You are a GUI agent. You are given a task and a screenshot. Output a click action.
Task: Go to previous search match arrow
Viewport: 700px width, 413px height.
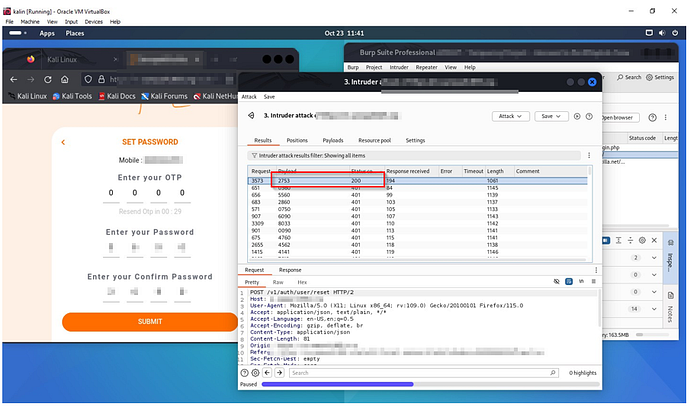click(x=267, y=373)
